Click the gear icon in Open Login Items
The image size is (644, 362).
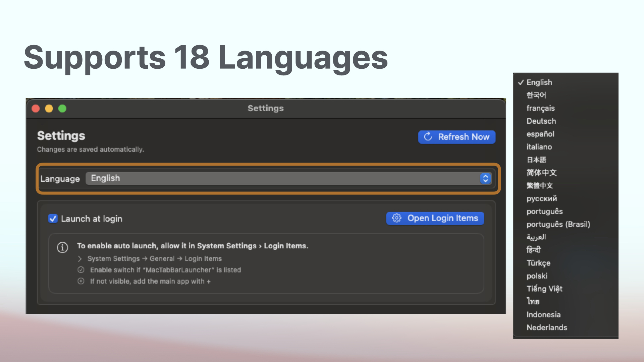[396, 218]
